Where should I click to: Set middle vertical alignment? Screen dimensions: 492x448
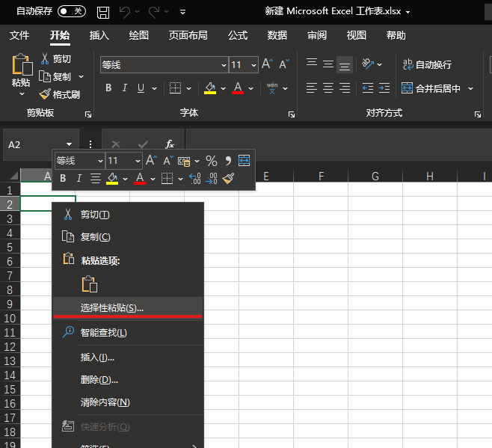(x=328, y=64)
